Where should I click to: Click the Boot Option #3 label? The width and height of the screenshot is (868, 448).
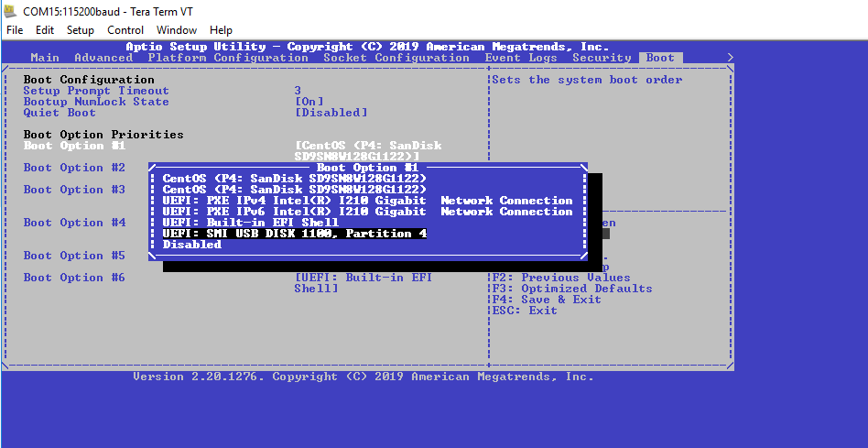pos(74,190)
